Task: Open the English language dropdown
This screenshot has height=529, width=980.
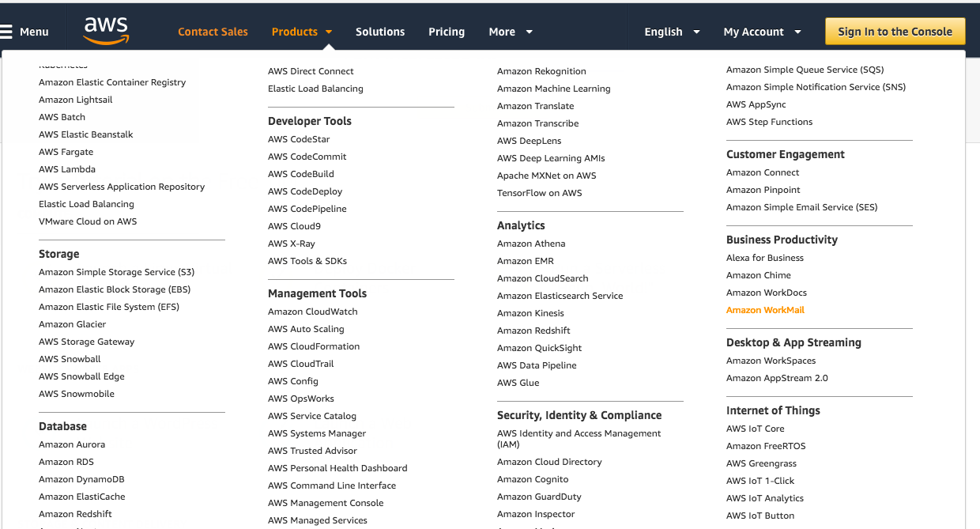Action: [672, 32]
